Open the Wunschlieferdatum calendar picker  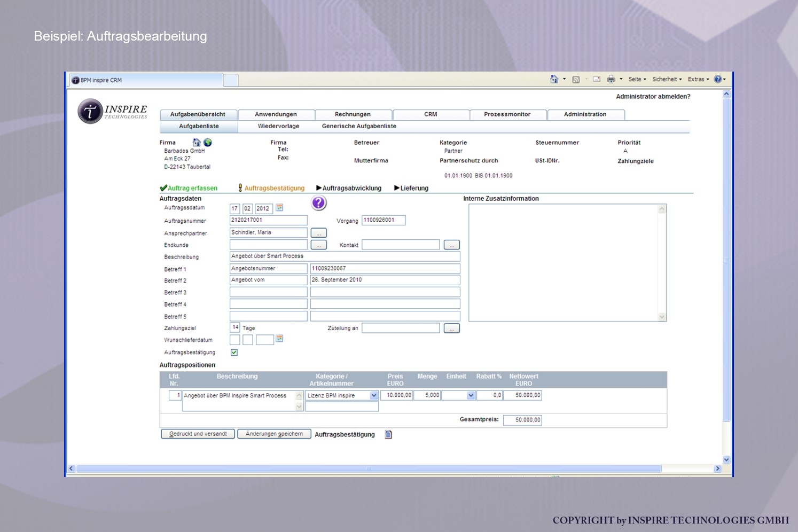tap(279, 339)
